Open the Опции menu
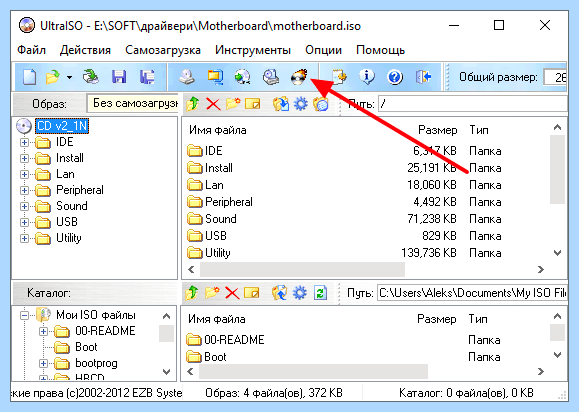Viewport: 579px width, 412px height. click(323, 50)
